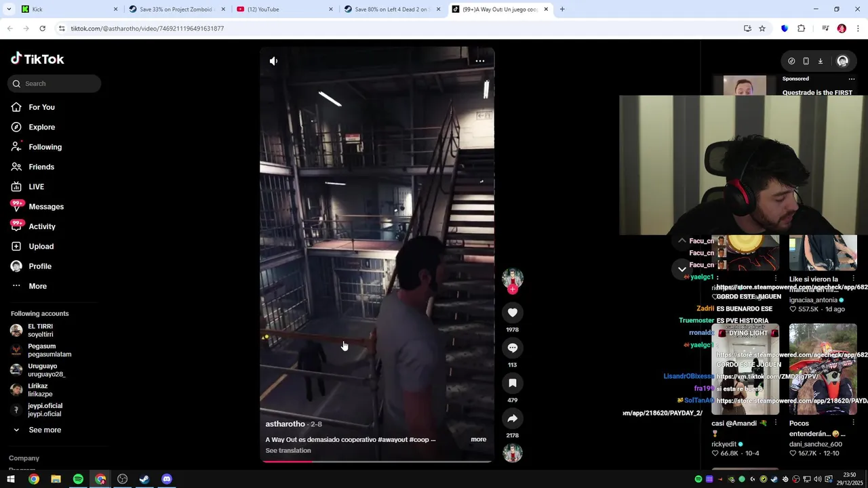Expand See more following accounts

tap(44, 430)
